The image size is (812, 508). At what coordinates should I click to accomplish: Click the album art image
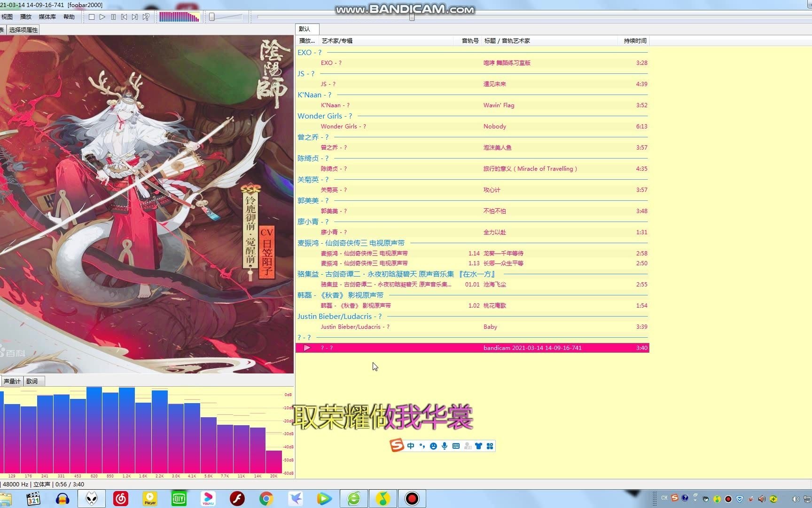(x=147, y=204)
